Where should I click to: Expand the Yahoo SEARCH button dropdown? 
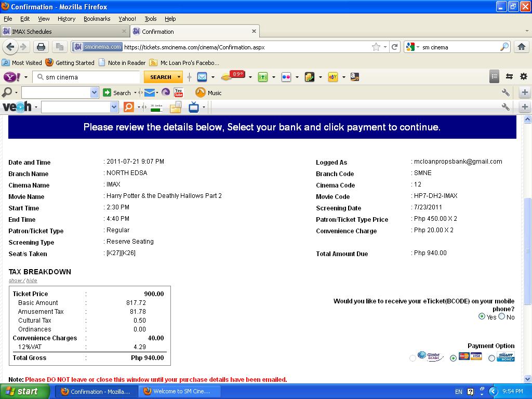click(x=179, y=77)
